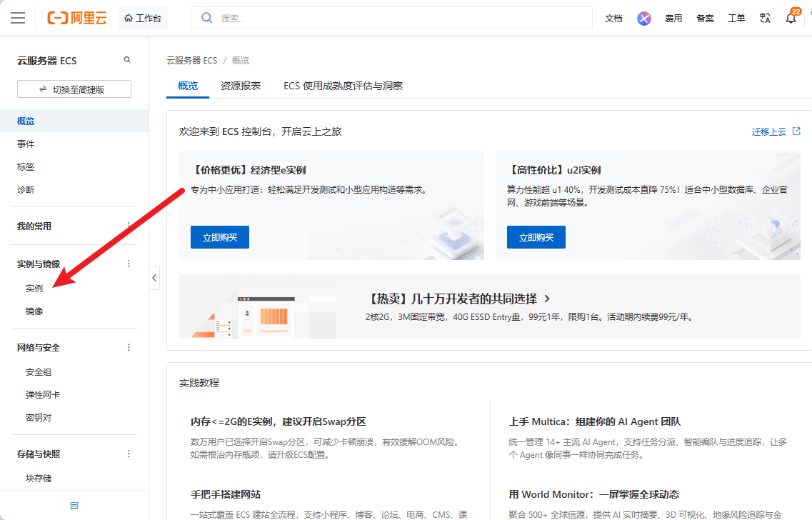
Task: Click the feedback icon at sidebar bottom
Action: point(74,506)
